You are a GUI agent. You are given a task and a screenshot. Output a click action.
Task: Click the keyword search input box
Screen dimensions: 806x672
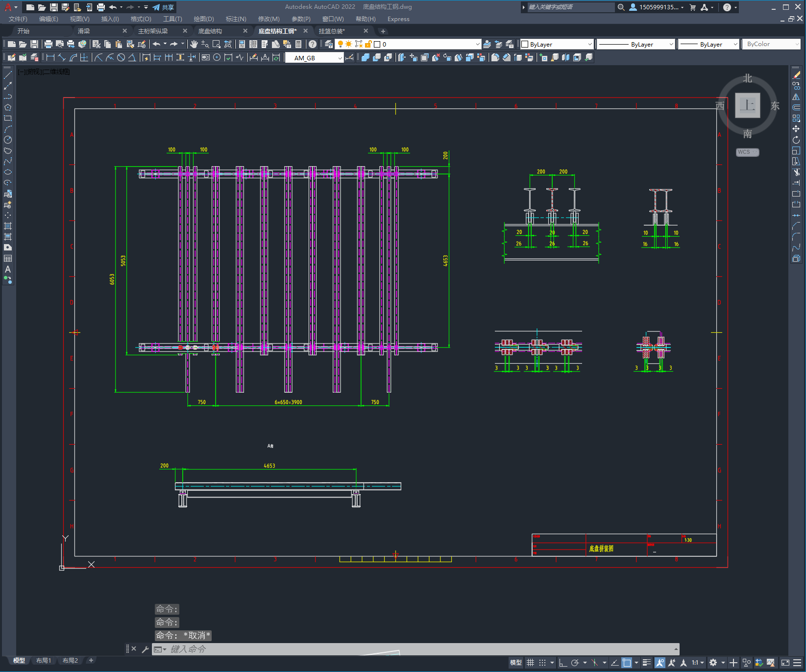(571, 7)
